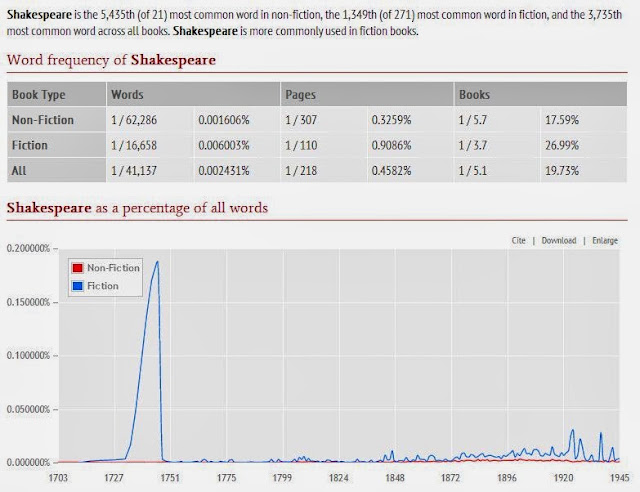Click the red Non-Fiction legend swatch
Screen dimensions: 640x492
pyautogui.click(x=78, y=268)
